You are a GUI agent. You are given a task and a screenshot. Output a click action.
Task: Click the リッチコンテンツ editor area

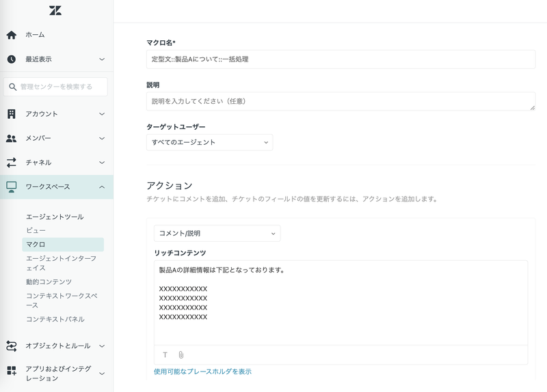click(x=341, y=303)
